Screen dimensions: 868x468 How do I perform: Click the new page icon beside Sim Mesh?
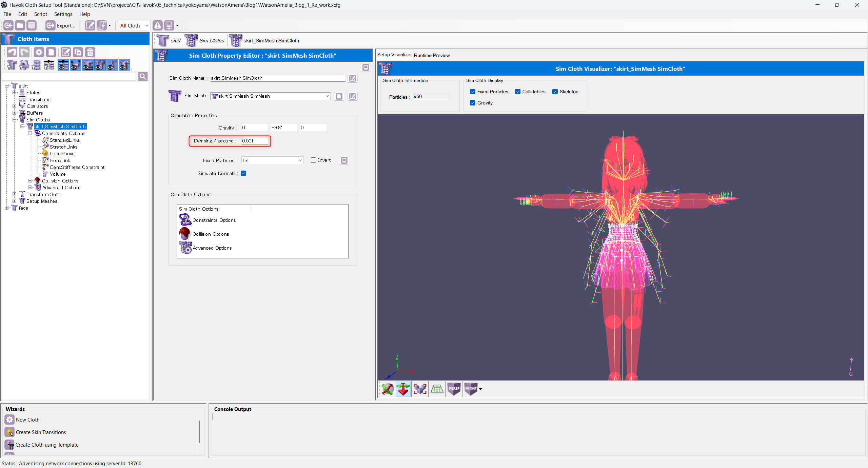339,96
